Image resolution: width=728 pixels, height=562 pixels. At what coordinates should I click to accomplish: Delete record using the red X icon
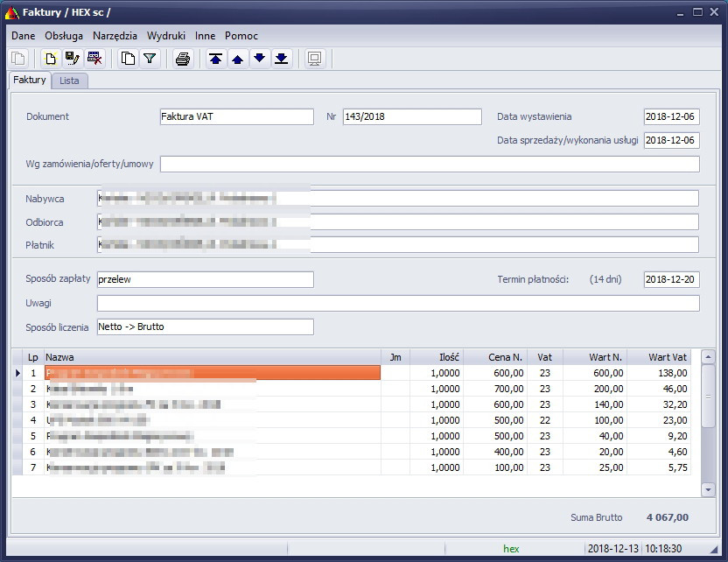click(x=94, y=59)
